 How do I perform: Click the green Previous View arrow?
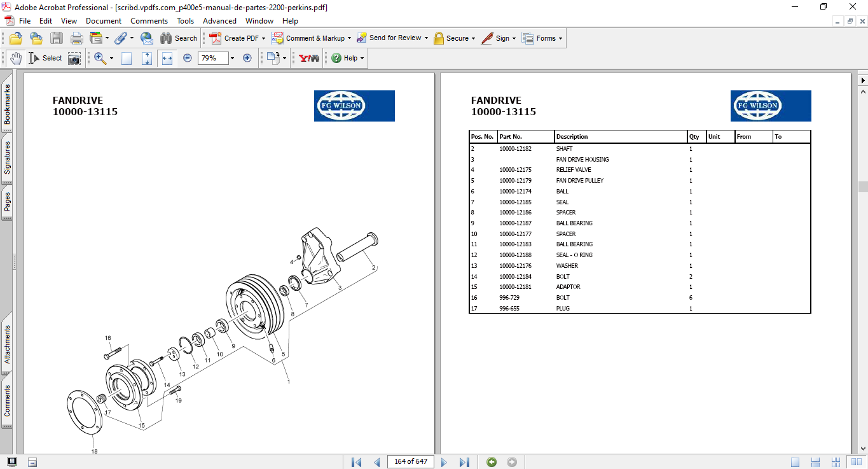492,462
